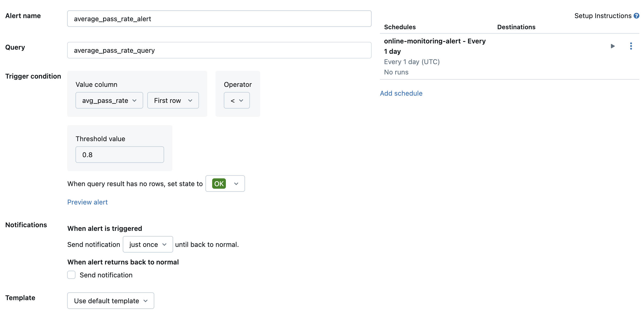Select the Schedules tab header

pos(400,27)
